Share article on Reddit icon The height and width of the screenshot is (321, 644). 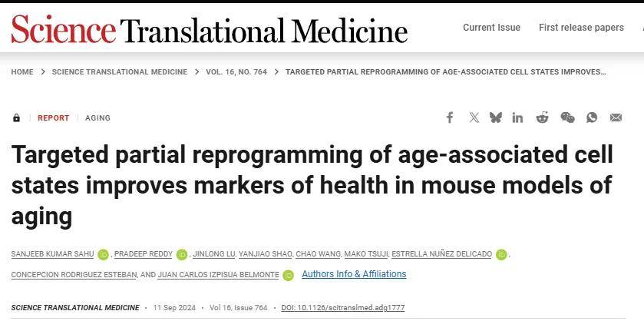click(542, 117)
